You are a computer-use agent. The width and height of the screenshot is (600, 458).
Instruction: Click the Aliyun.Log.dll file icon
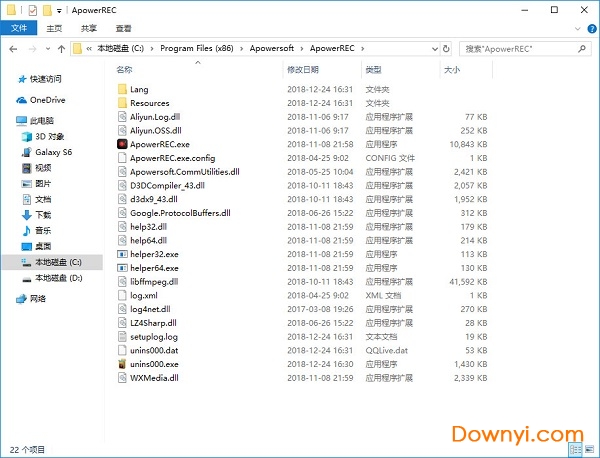click(x=122, y=117)
